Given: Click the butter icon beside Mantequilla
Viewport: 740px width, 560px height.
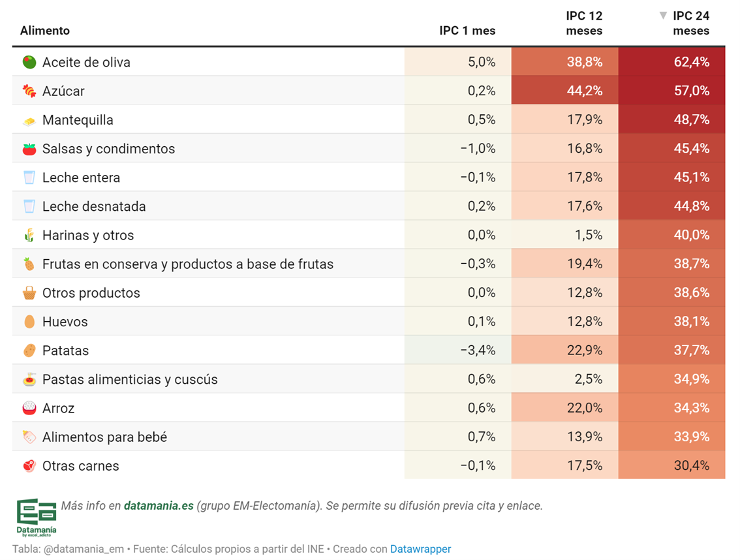Looking at the screenshot, I should (29, 121).
